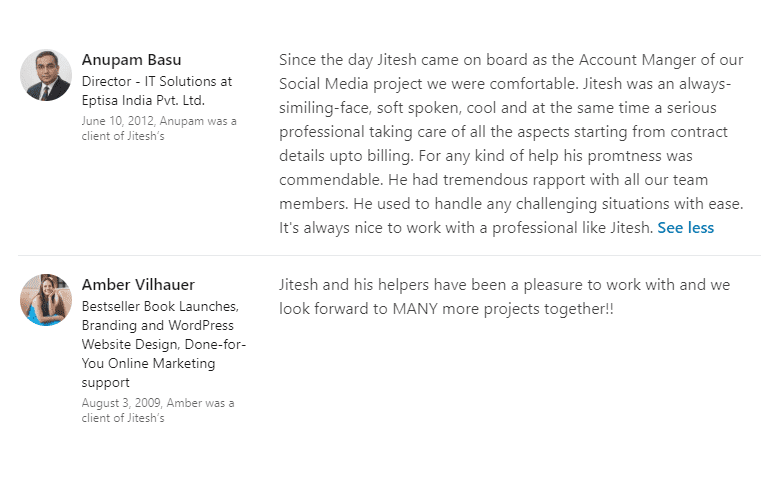Click the profile photo beside Anupam Basu's name
Viewport: 780px width, 480px height.
tap(46, 75)
